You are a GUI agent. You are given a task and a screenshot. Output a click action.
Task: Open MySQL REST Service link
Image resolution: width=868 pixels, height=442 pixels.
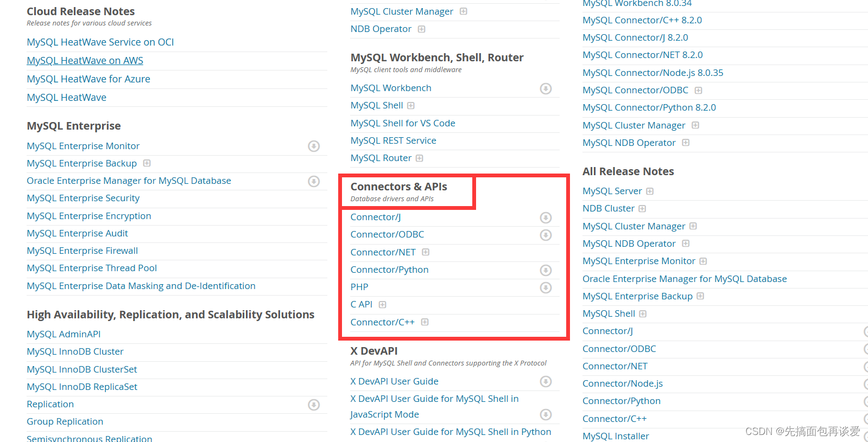394,140
